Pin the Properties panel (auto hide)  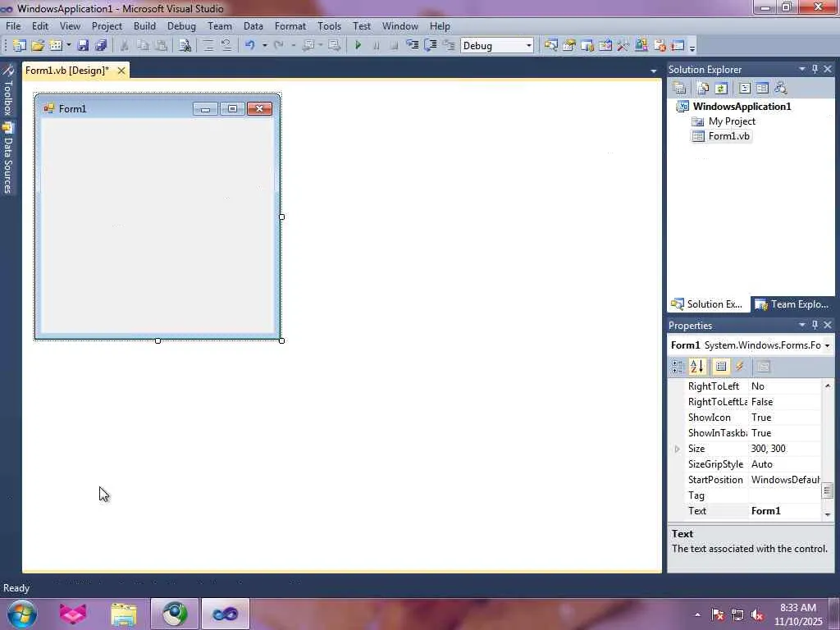coord(815,325)
